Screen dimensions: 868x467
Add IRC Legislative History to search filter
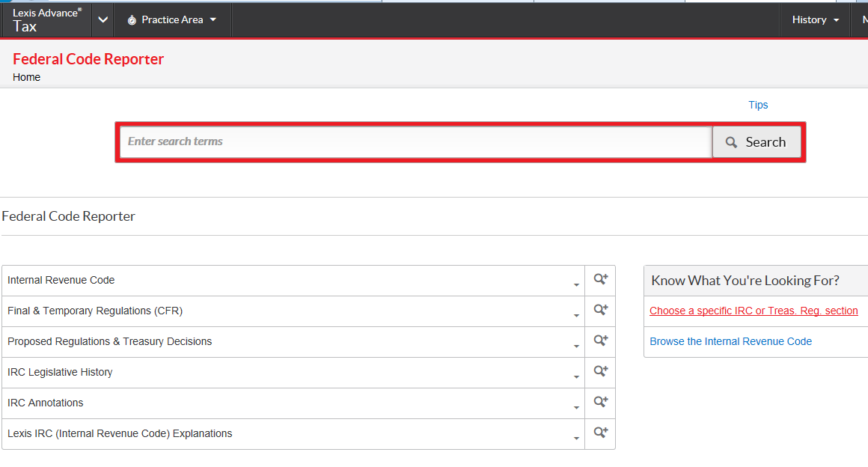600,372
